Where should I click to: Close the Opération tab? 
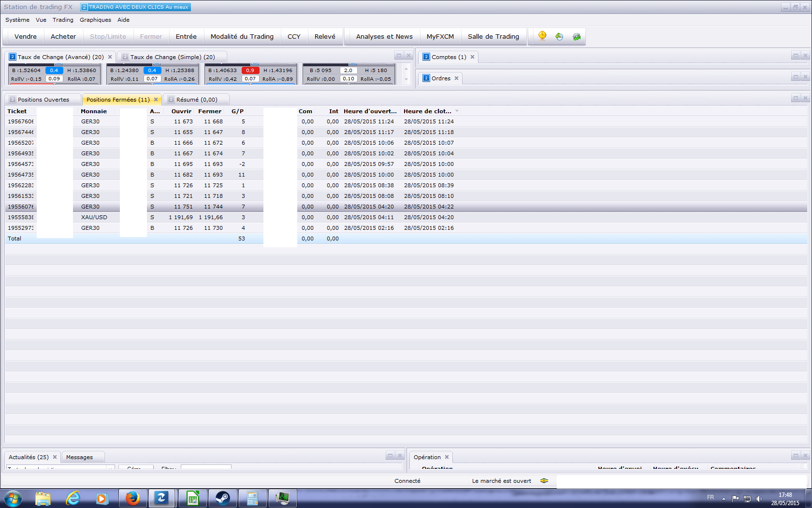tap(447, 457)
